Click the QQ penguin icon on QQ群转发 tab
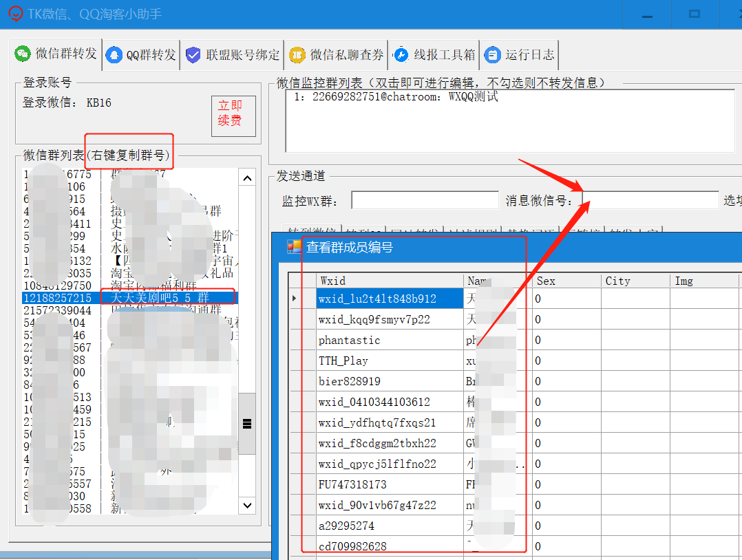 tap(114, 55)
